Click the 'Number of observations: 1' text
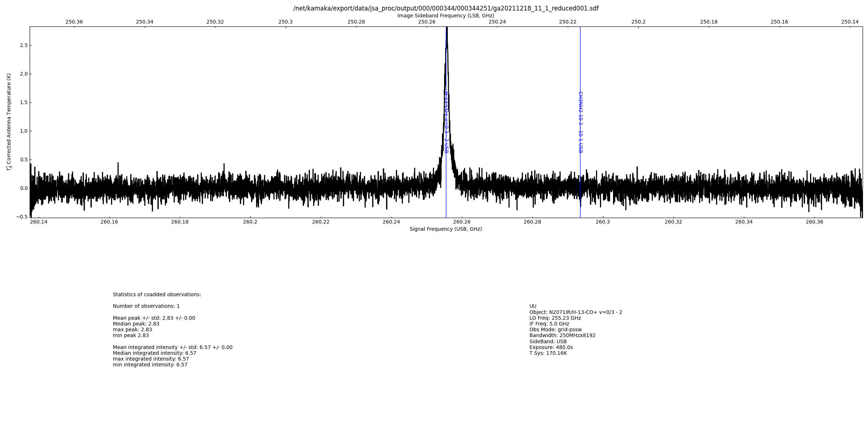868x434 pixels. click(x=146, y=306)
